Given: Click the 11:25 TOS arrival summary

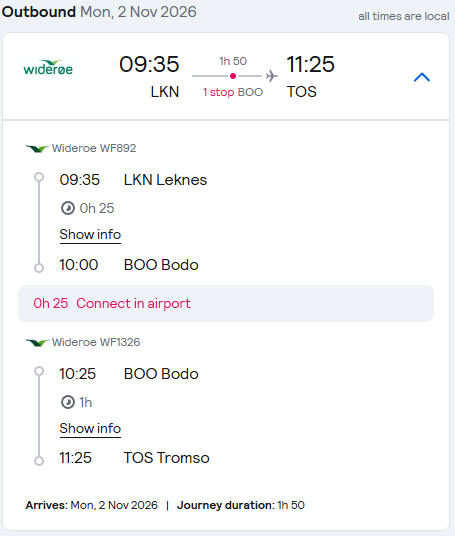Looking at the screenshot, I should point(310,77).
